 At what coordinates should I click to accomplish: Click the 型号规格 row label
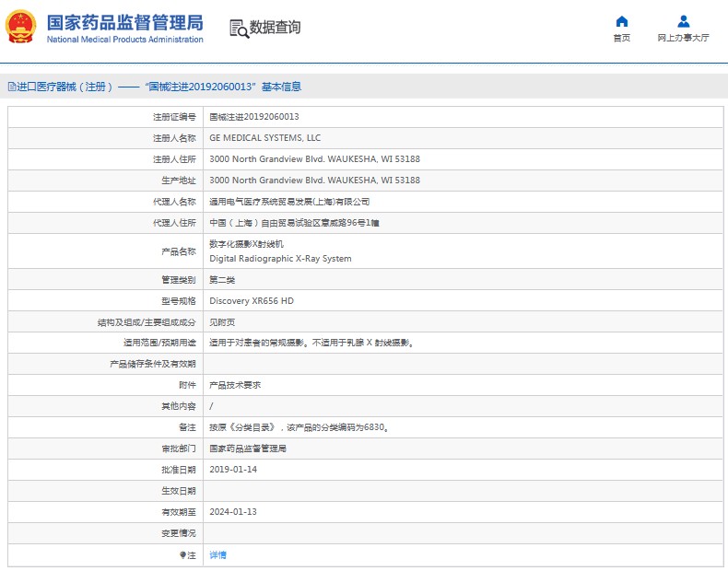click(x=179, y=301)
